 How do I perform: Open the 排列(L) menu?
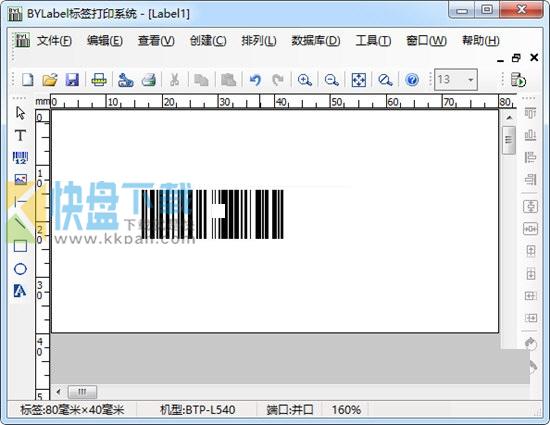pos(259,41)
